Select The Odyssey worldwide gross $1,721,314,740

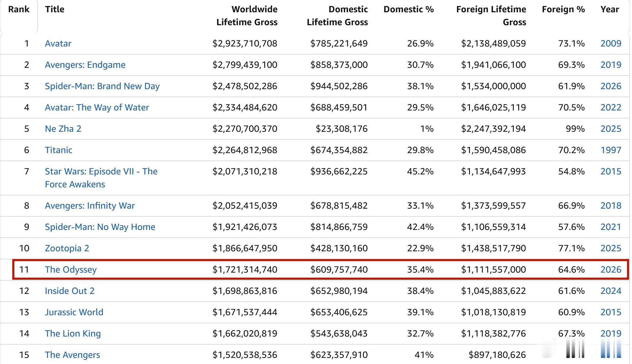pyautogui.click(x=245, y=269)
